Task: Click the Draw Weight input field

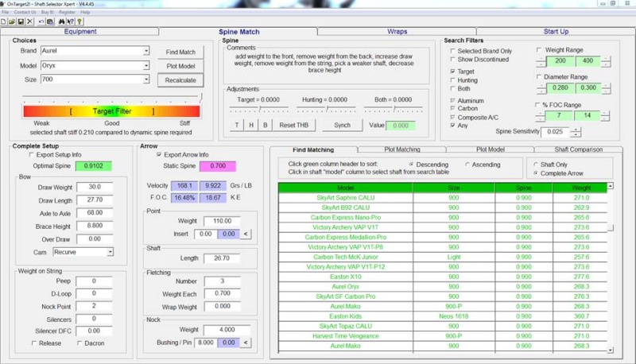Action: [x=95, y=187]
